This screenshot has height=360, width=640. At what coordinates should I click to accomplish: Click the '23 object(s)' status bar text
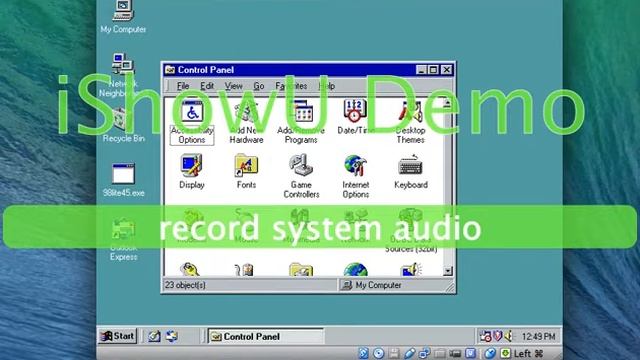point(185,285)
